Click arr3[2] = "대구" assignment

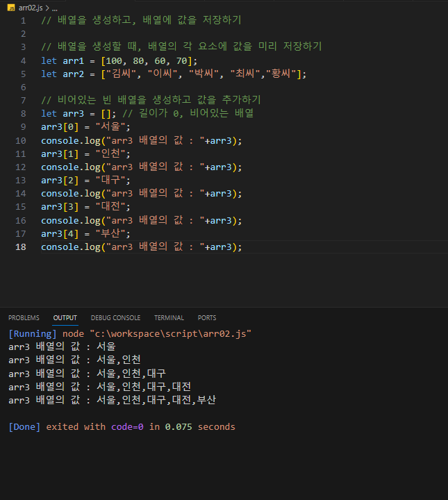(85, 180)
